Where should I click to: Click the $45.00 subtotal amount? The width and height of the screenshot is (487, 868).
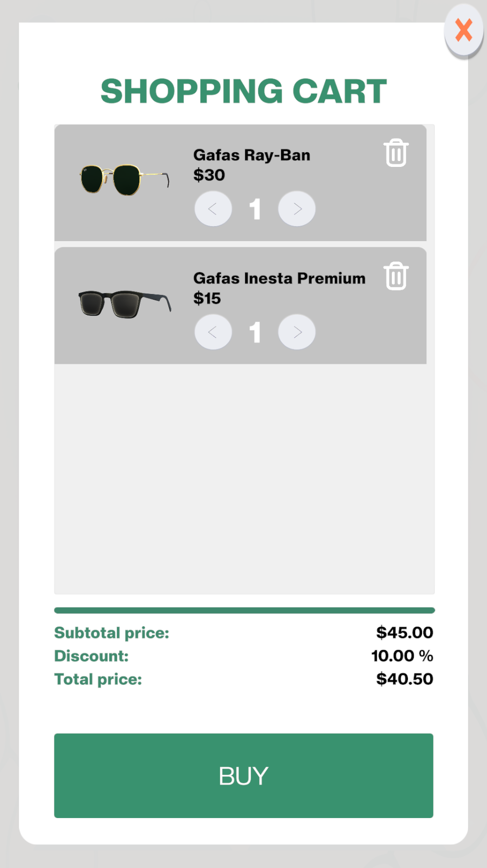tap(404, 633)
